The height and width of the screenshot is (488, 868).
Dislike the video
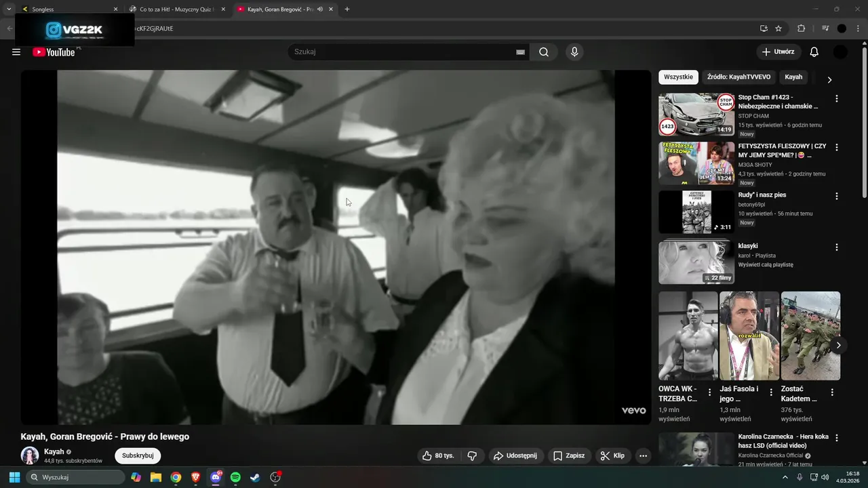473,456
